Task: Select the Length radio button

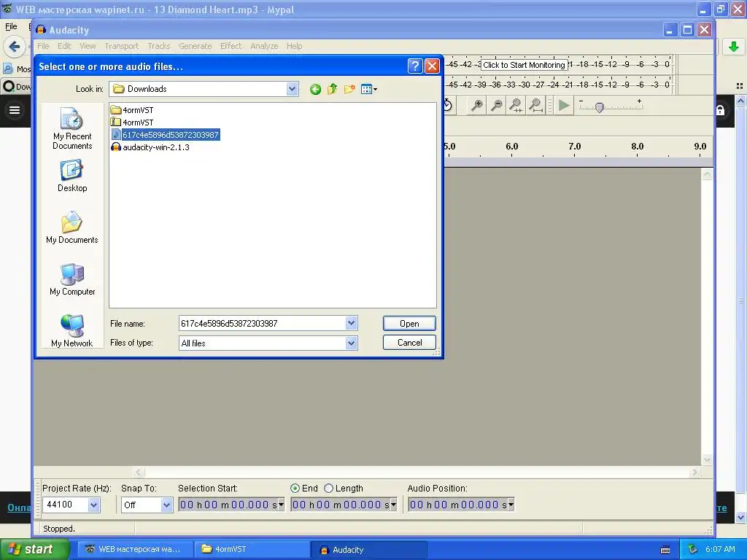Action: (328, 488)
